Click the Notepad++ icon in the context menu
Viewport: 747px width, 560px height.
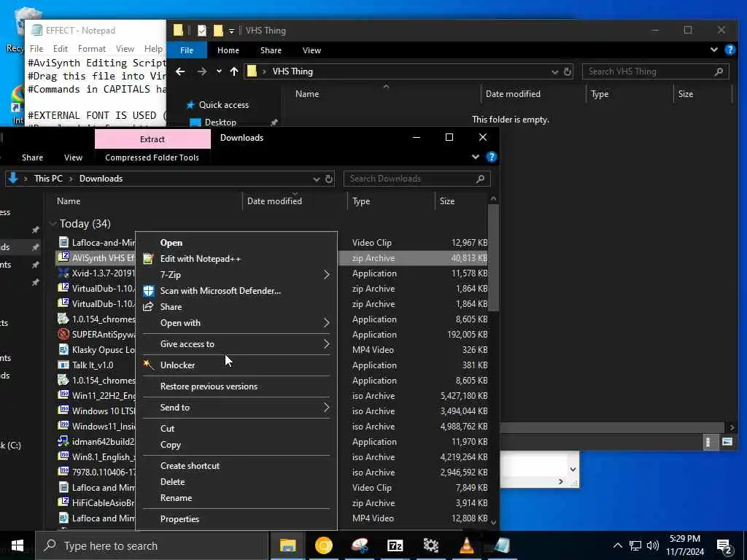(148, 259)
